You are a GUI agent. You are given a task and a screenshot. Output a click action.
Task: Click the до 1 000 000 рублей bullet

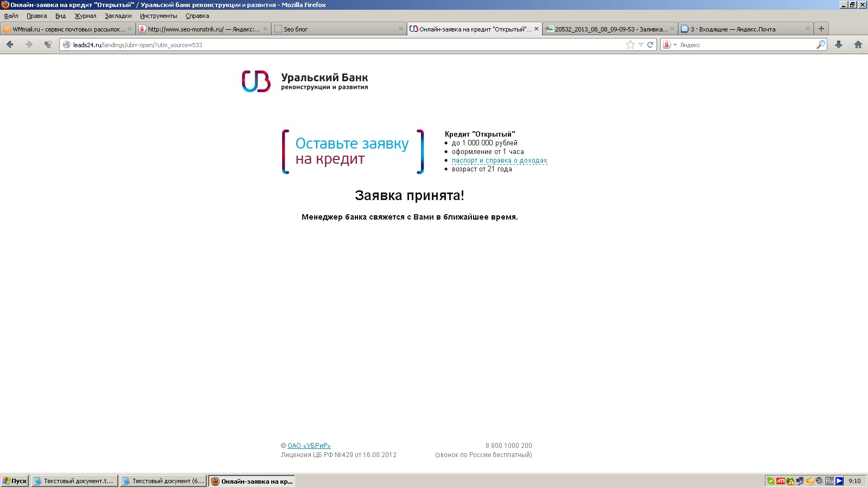coord(484,143)
